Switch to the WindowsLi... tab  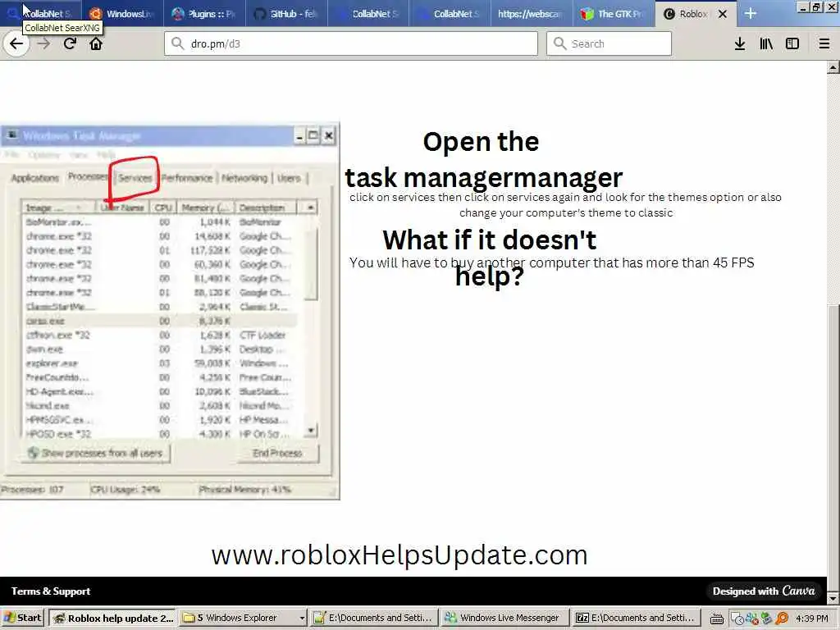(123, 14)
